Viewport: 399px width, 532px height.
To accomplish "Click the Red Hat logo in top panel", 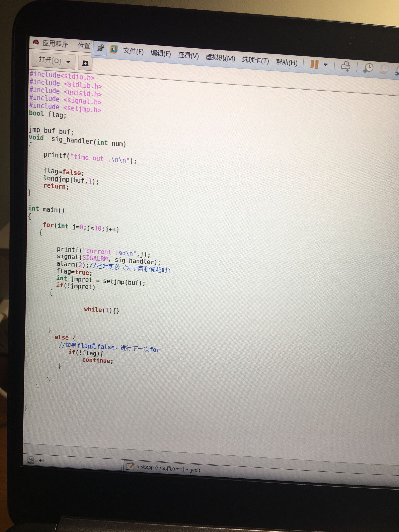I will click(36, 43).
